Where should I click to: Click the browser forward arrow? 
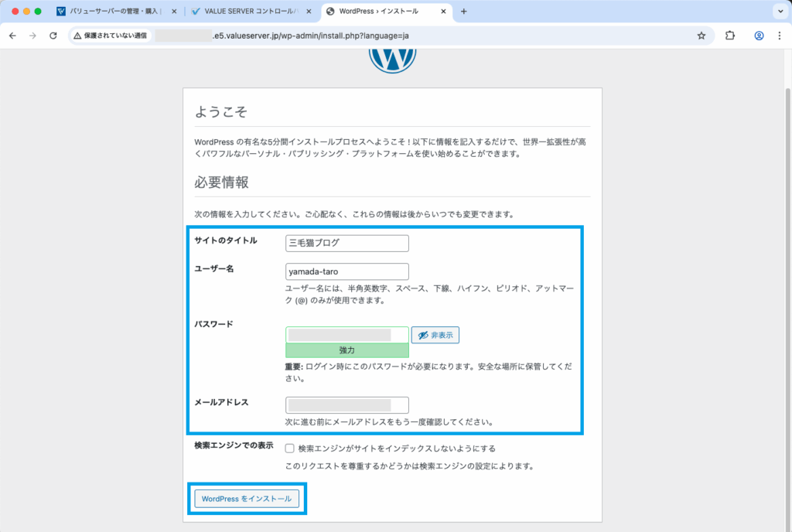pyautogui.click(x=32, y=36)
